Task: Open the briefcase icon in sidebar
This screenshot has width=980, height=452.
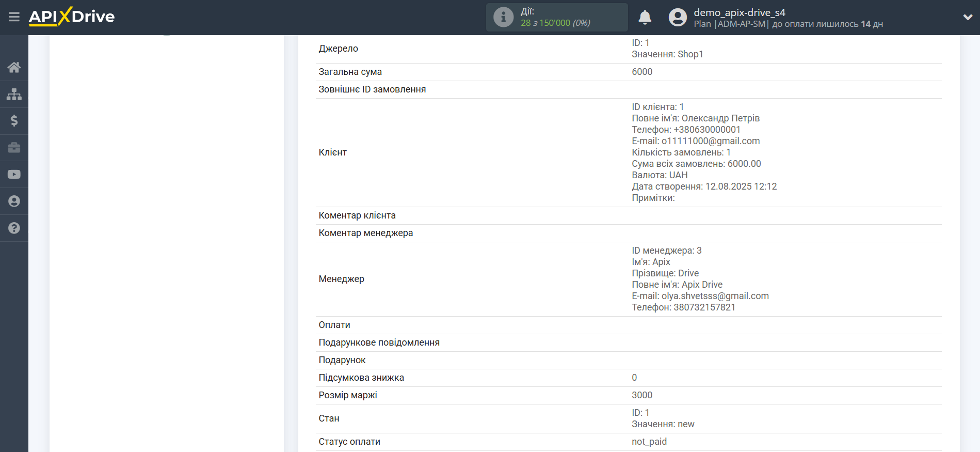Action: click(x=14, y=148)
